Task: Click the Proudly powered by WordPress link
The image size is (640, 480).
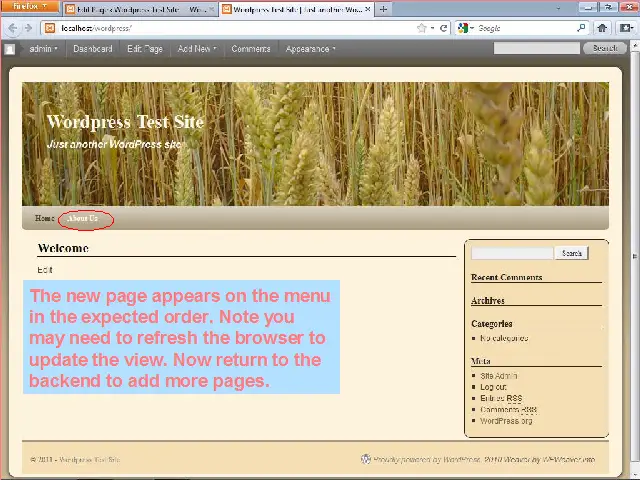Action: tap(427, 460)
